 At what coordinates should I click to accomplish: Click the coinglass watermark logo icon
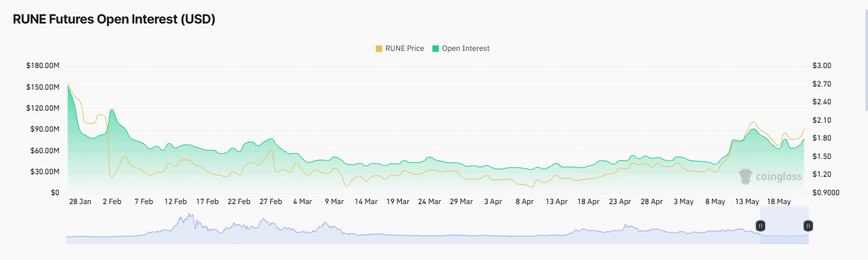pyautogui.click(x=744, y=177)
